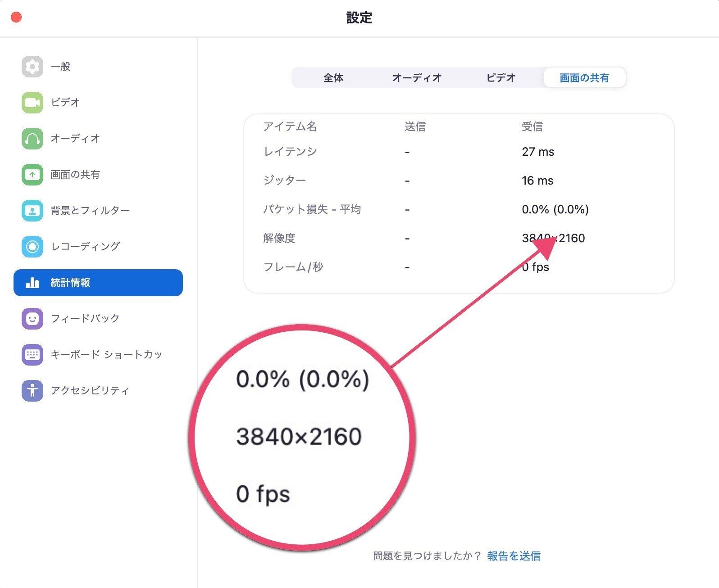
Task: Click the Share Screen arrow icon
Action: tap(32, 175)
